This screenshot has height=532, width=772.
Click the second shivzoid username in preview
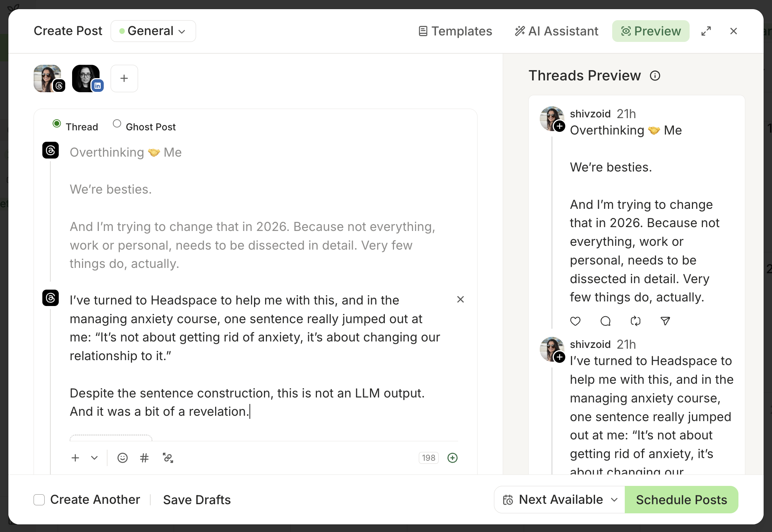[x=590, y=345]
